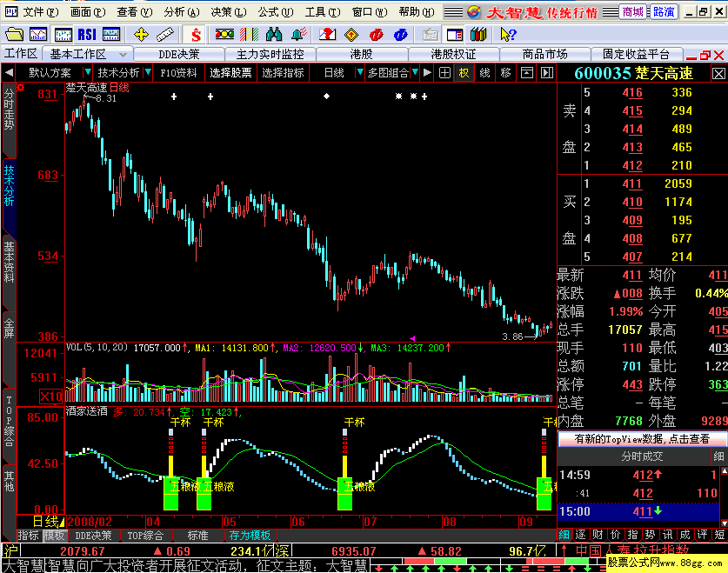Open the line chart toolbar icon
728x573 pixels.
[x=38, y=34]
